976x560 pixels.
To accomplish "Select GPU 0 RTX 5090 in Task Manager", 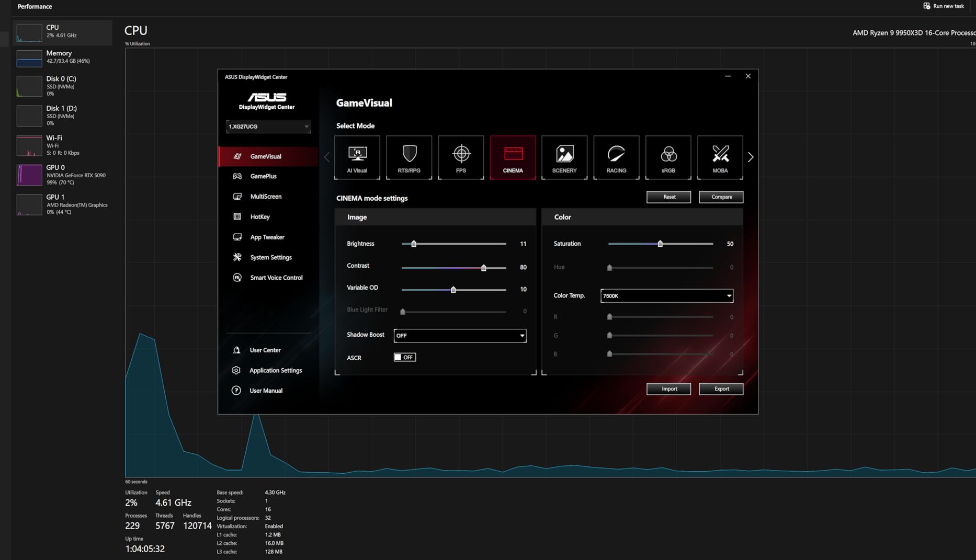I will [63, 175].
